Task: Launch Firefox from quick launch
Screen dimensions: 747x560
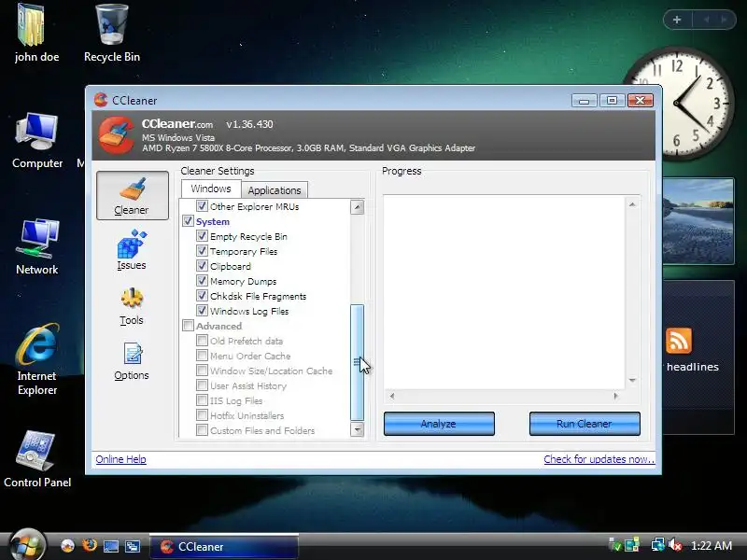Action: click(89, 546)
